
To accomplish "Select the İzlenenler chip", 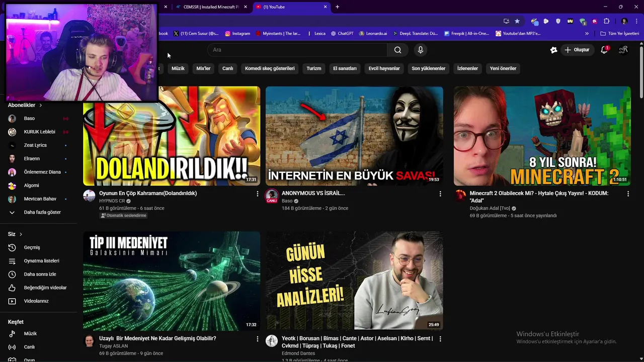I will (467, 68).
